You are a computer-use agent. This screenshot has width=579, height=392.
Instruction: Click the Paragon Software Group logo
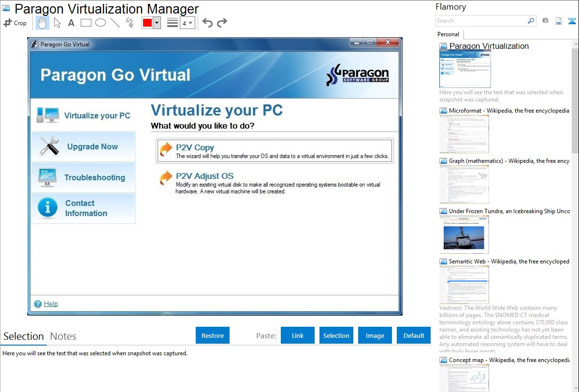(x=358, y=74)
